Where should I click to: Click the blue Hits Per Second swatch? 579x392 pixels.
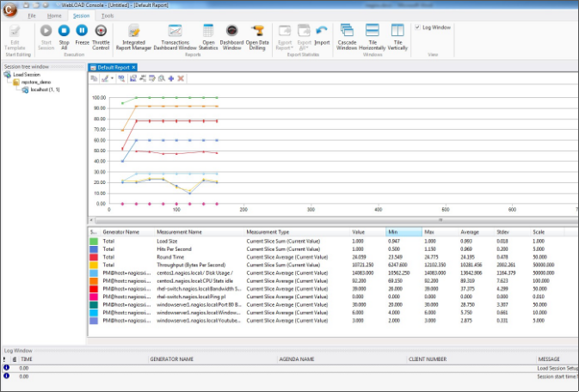(94, 249)
